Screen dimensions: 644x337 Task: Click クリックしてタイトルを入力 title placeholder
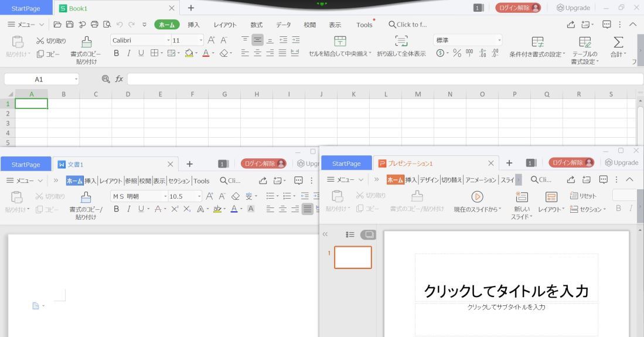pyautogui.click(x=506, y=291)
